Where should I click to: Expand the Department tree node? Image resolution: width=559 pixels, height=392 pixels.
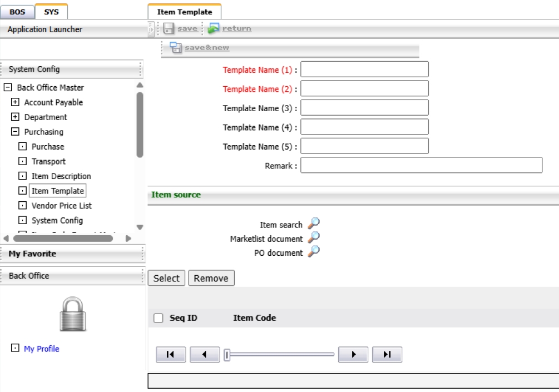[15, 117]
